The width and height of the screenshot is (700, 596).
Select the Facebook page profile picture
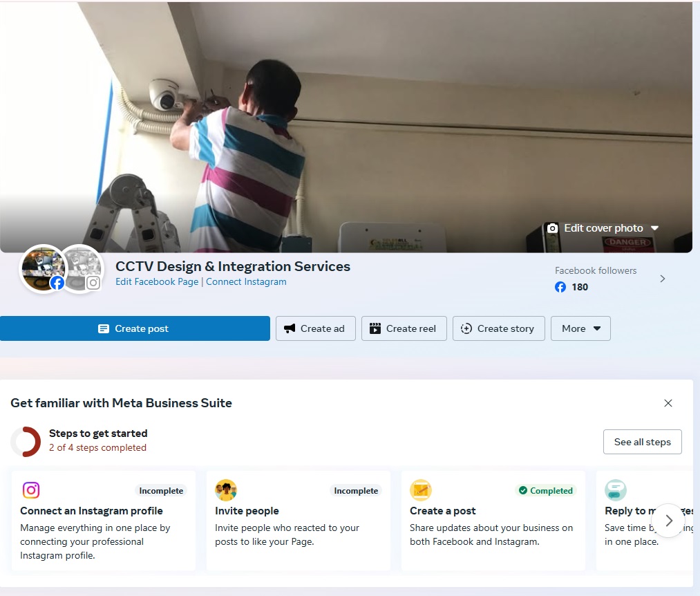tap(43, 268)
